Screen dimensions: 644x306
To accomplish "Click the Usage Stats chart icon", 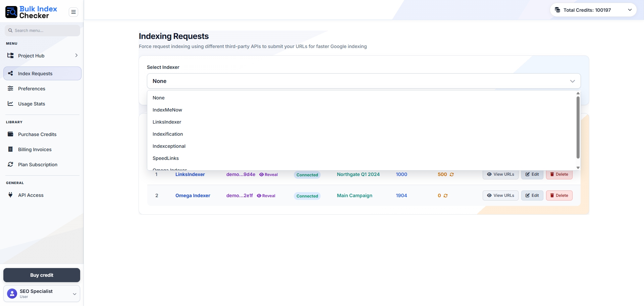I will 10,103.
